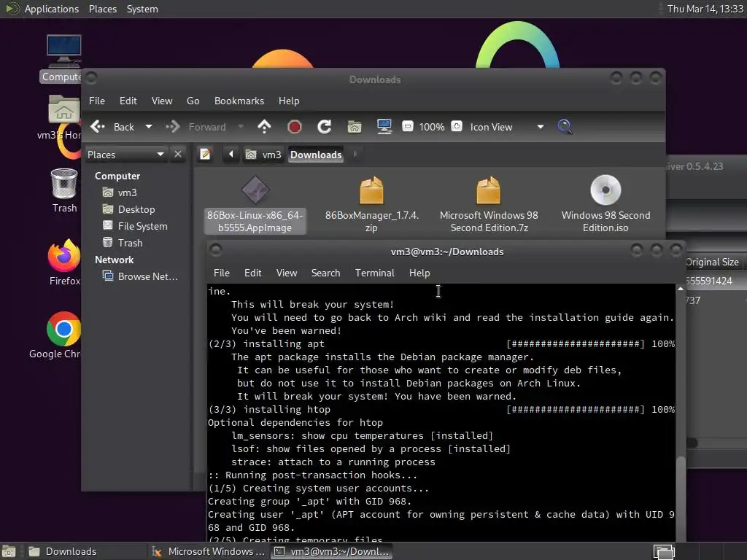Viewport: 747px width, 560px height.
Task: Reload the Downloads folder view
Action: tap(325, 127)
